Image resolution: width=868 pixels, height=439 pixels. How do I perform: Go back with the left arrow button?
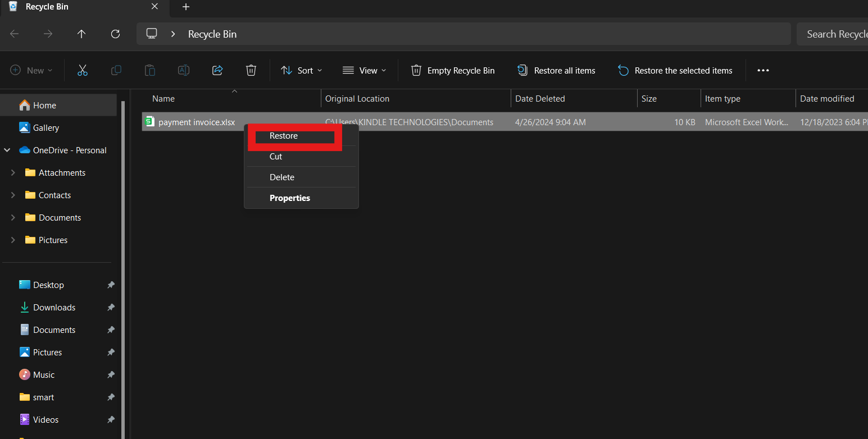(15, 34)
